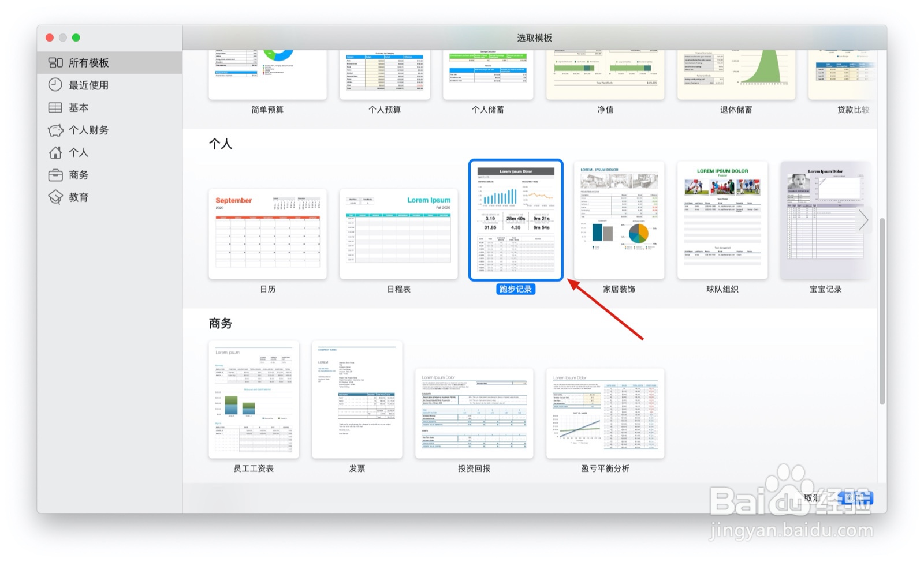924x562 pixels.
Task: Click the briefcase icon for 商务
Action: click(55, 175)
